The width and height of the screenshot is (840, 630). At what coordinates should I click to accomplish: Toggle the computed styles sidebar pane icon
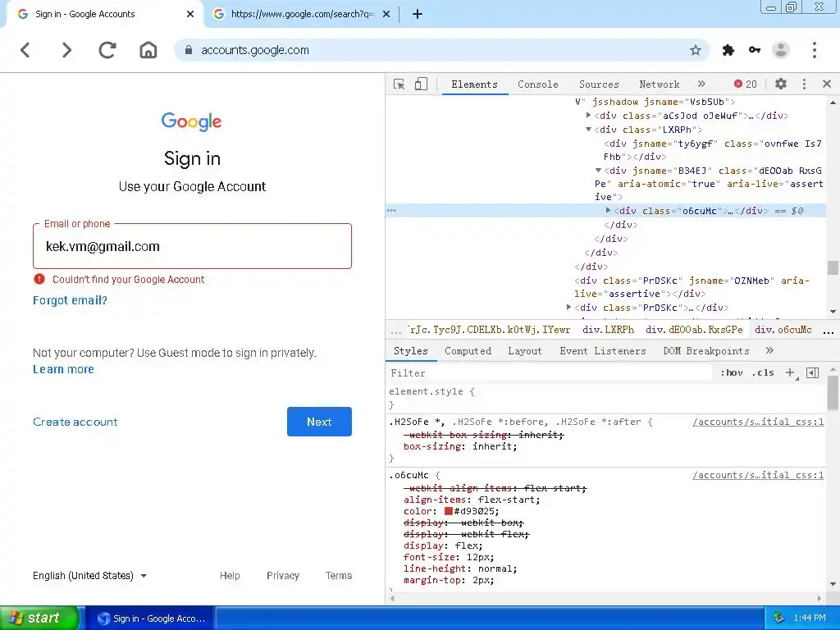[813, 373]
